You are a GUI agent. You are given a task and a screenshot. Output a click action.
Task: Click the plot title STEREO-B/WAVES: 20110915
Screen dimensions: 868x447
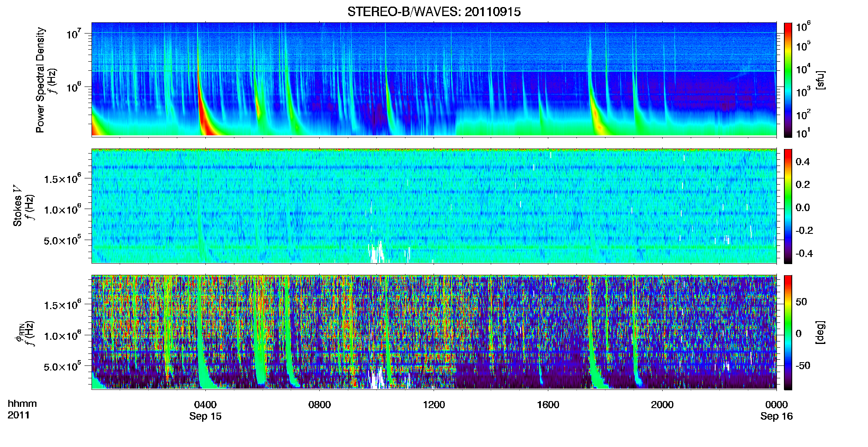click(434, 12)
